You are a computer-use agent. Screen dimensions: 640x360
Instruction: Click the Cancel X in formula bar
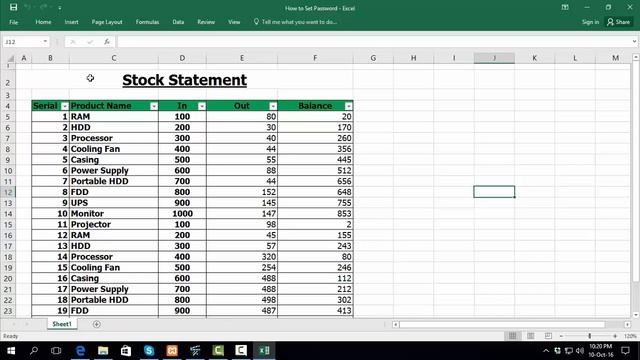(73, 42)
